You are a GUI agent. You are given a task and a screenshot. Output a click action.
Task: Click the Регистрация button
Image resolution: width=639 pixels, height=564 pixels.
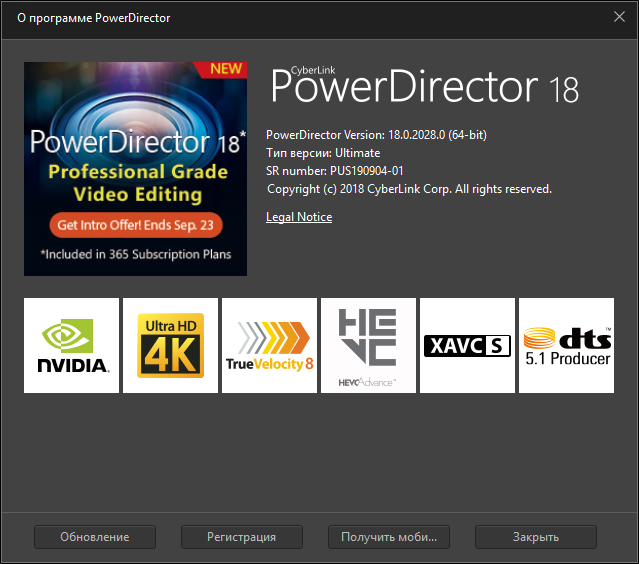pyautogui.click(x=241, y=537)
